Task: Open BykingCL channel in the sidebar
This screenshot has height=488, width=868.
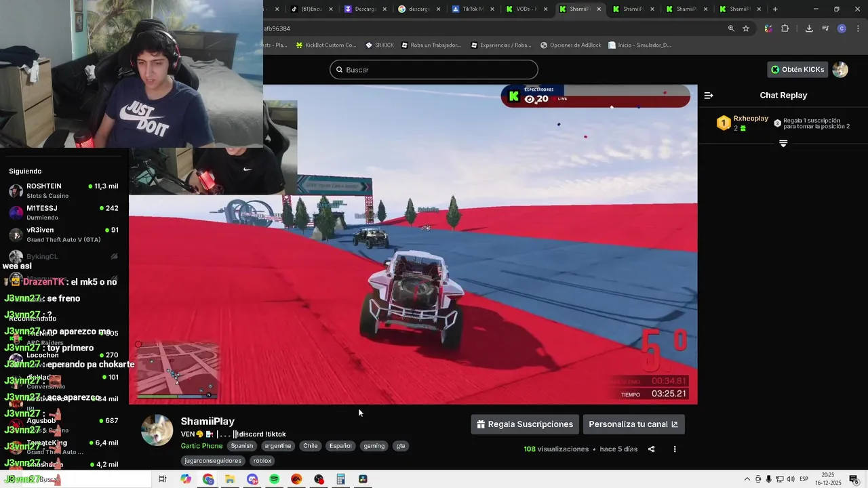Action: [x=64, y=257]
